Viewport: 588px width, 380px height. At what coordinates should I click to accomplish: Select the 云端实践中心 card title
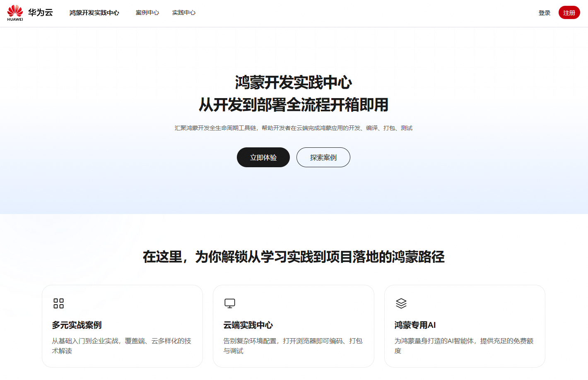[248, 325]
